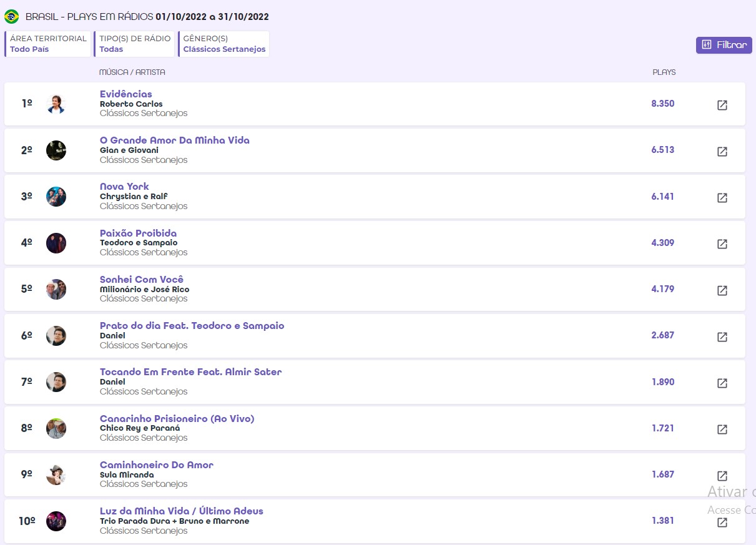Open external link for Sonhei Com Você
756x545 pixels.
722,290
